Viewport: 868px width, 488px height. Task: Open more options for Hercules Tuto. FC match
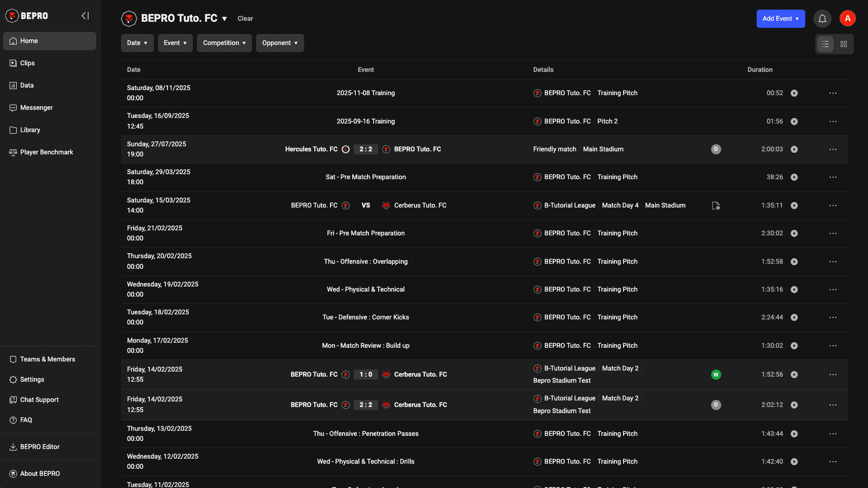pyautogui.click(x=833, y=149)
